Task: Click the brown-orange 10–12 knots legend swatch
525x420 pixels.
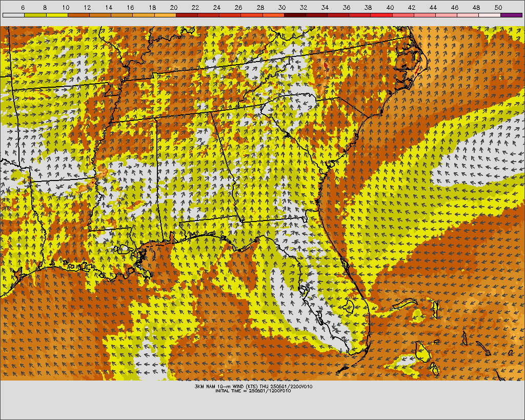Action: (78, 15)
